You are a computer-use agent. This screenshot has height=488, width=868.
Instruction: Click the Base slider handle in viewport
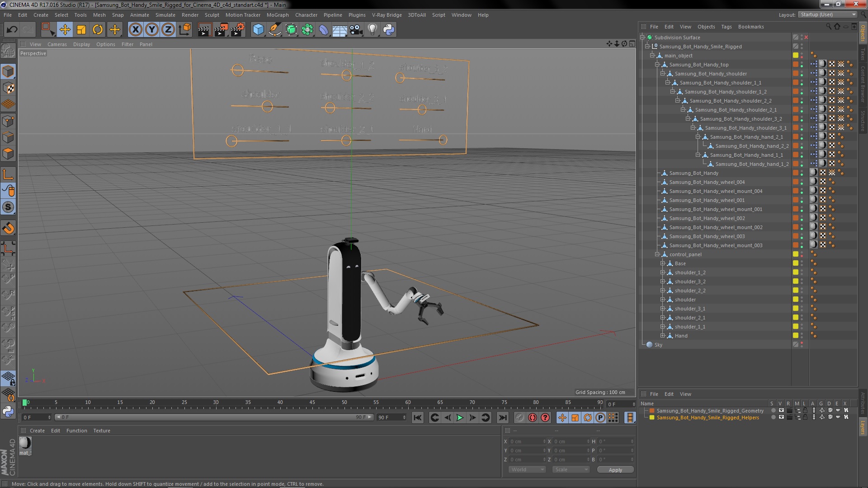point(237,70)
